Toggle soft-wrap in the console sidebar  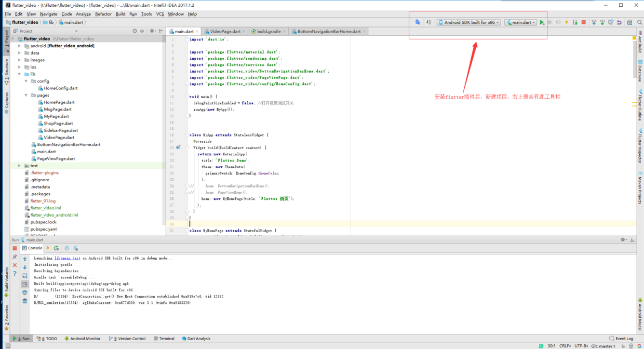click(24, 276)
